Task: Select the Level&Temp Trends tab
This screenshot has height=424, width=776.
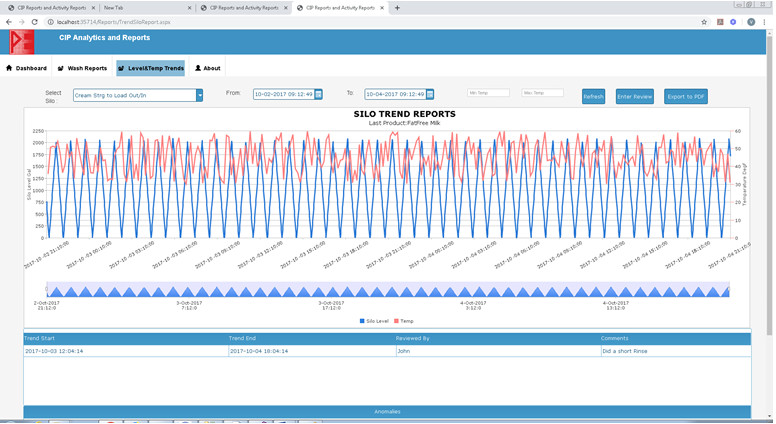Action: coord(151,69)
